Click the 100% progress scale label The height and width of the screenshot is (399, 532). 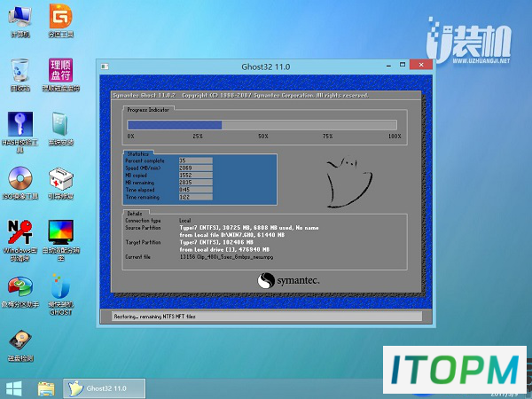[395, 136]
